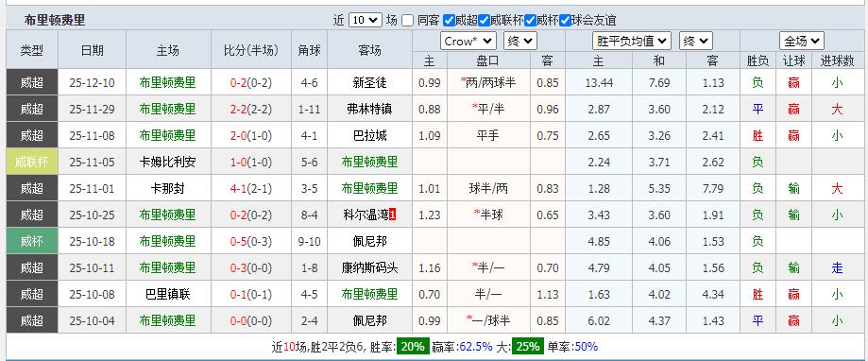Click the 日期 column header
Viewport: 868px width, 361px height.
tap(92, 50)
